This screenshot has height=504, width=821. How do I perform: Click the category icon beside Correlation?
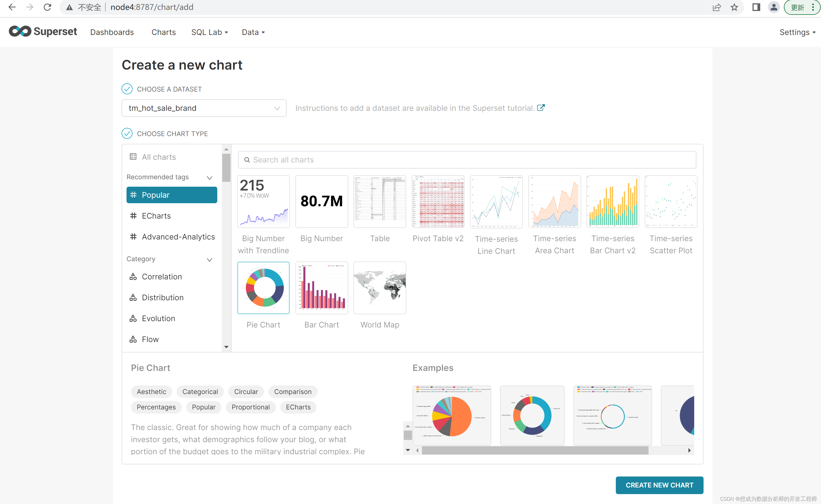pos(133,277)
